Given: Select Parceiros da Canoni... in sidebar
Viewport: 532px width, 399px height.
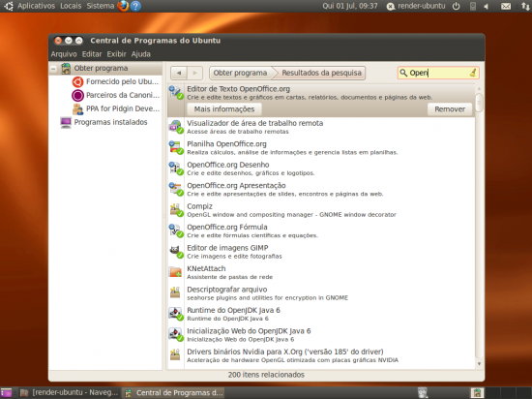Looking at the screenshot, I should (123, 95).
